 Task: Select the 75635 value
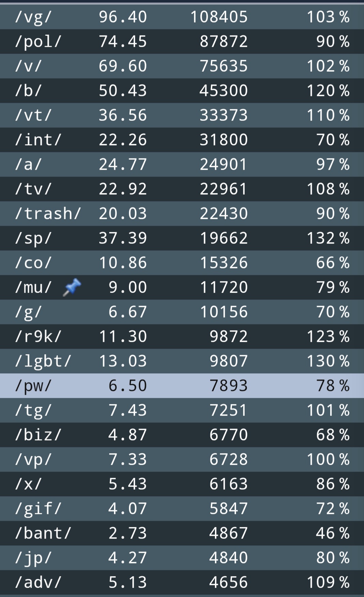[224, 66]
